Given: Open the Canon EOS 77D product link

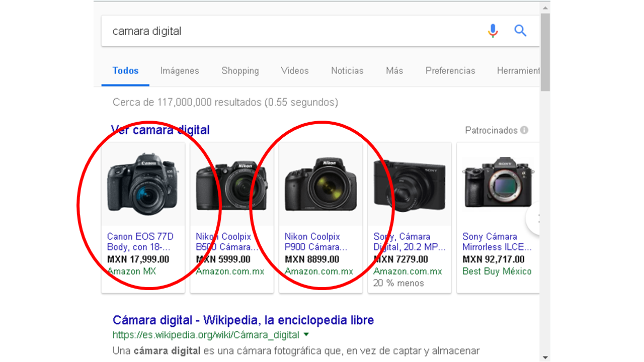Looking at the screenshot, I should (x=140, y=241).
